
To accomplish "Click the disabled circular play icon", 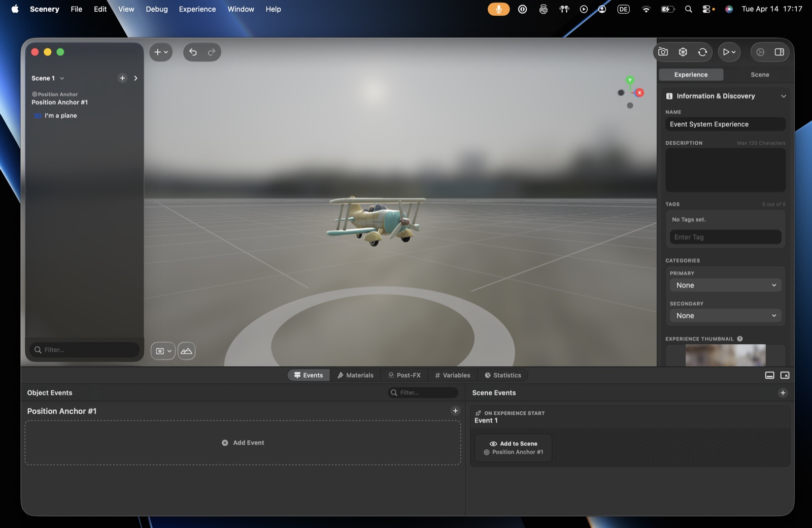I will coord(760,52).
